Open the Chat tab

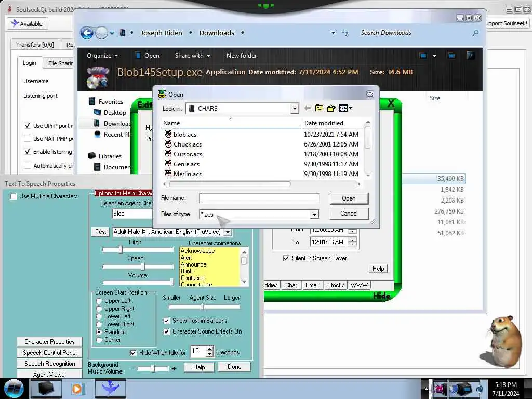[291, 285]
